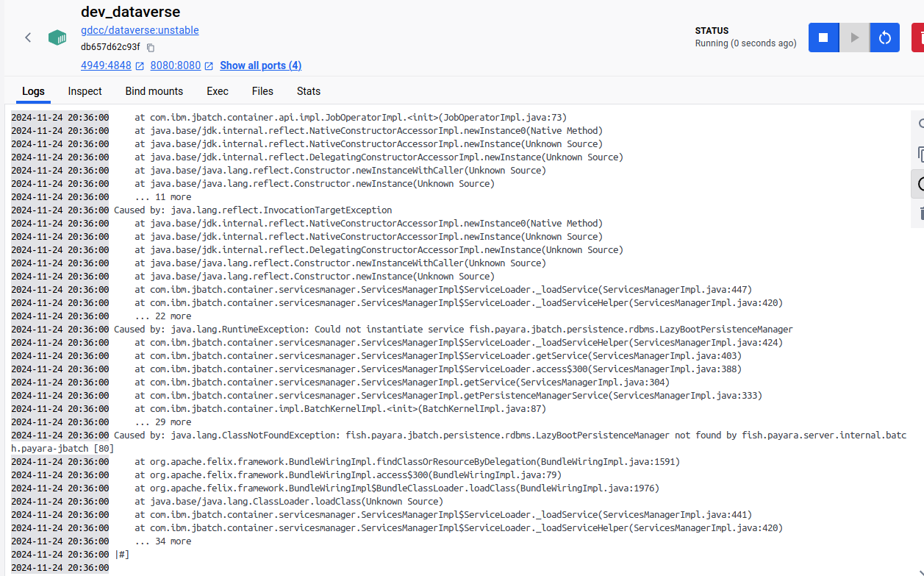Select the Exec tab
924x576 pixels.
click(218, 91)
